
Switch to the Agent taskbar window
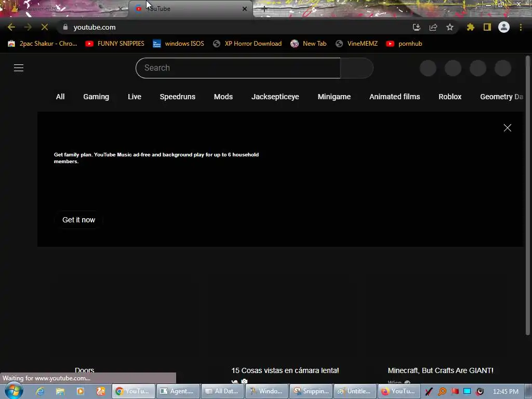[178, 391]
